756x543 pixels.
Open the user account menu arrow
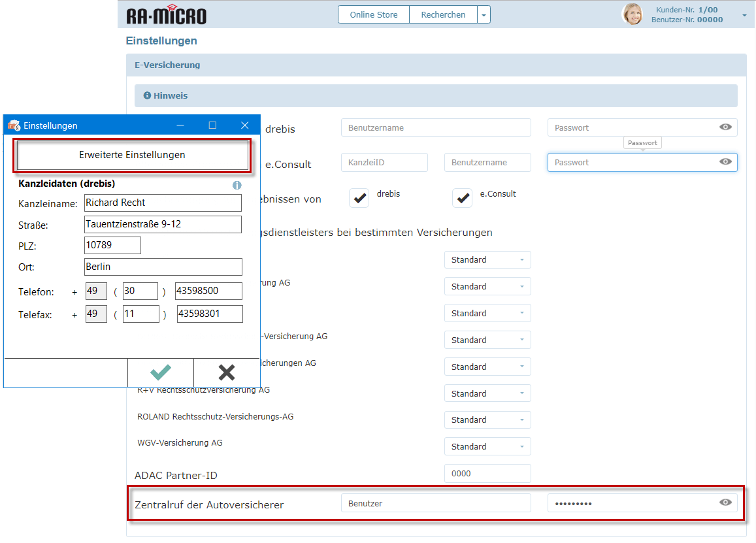(744, 15)
